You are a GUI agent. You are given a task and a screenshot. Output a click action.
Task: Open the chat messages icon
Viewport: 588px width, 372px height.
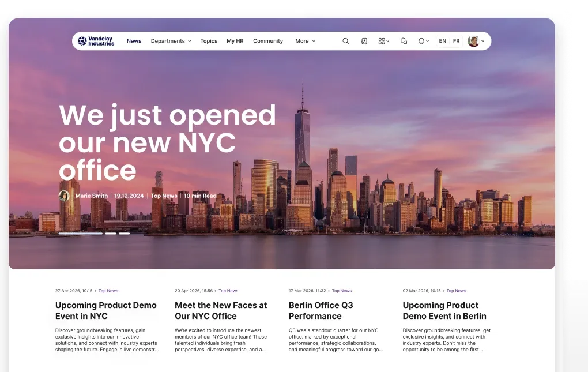click(x=403, y=41)
